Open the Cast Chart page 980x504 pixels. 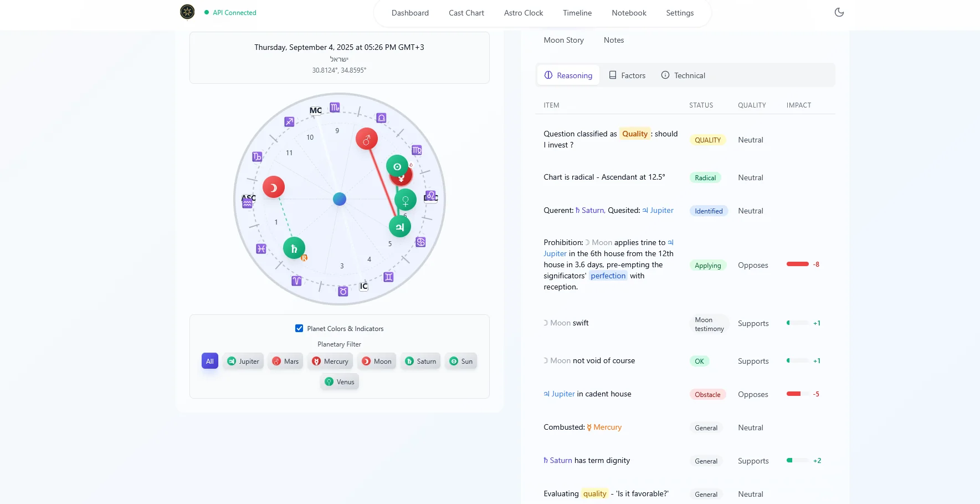click(x=466, y=13)
